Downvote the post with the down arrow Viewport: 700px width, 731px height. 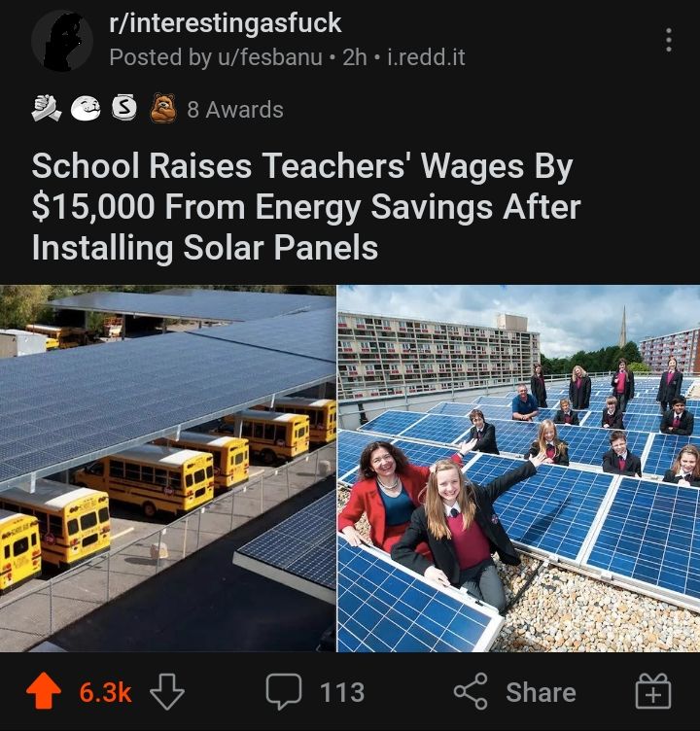click(167, 691)
